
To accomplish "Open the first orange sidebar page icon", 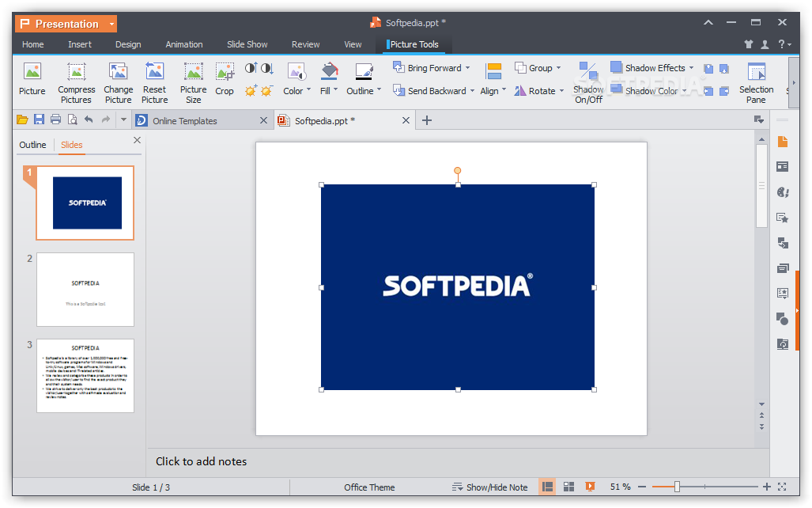I will pyautogui.click(x=783, y=142).
